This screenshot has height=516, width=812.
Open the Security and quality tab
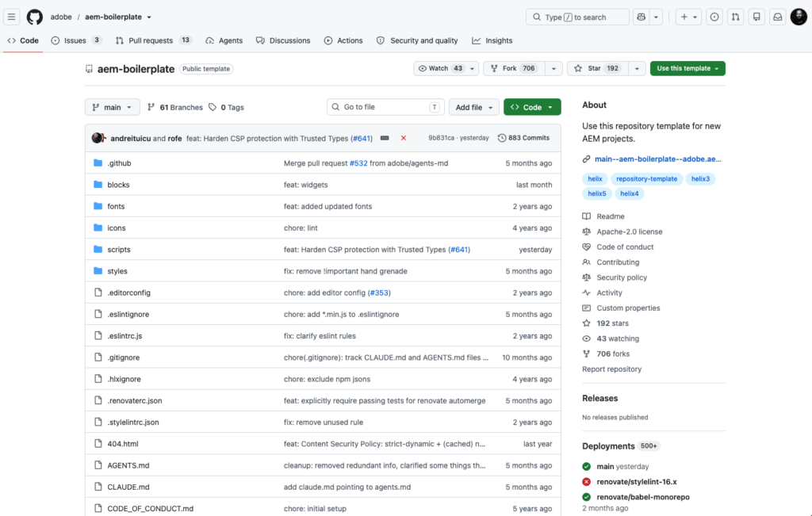pyautogui.click(x=417, y=40)
